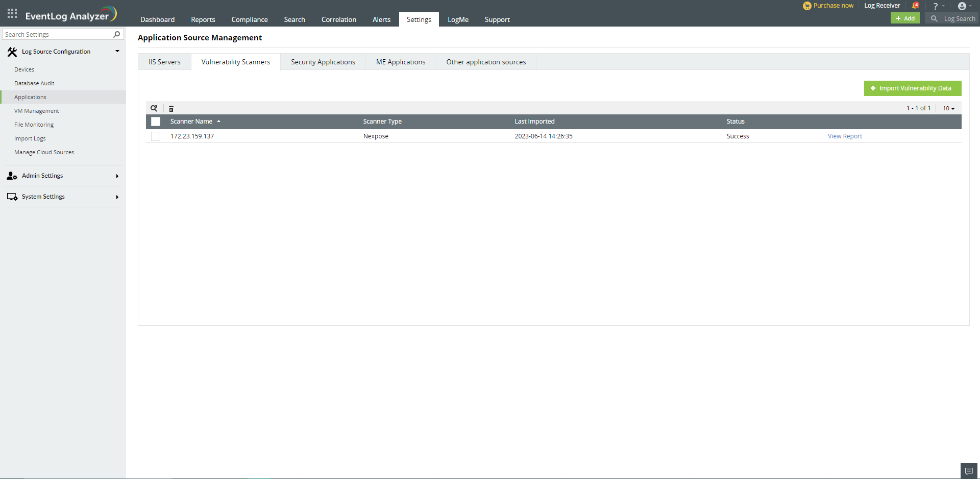Screen dimensions: 980x479
Task: Collapse the Log Source Configuration section
Action: click(117, 51)
